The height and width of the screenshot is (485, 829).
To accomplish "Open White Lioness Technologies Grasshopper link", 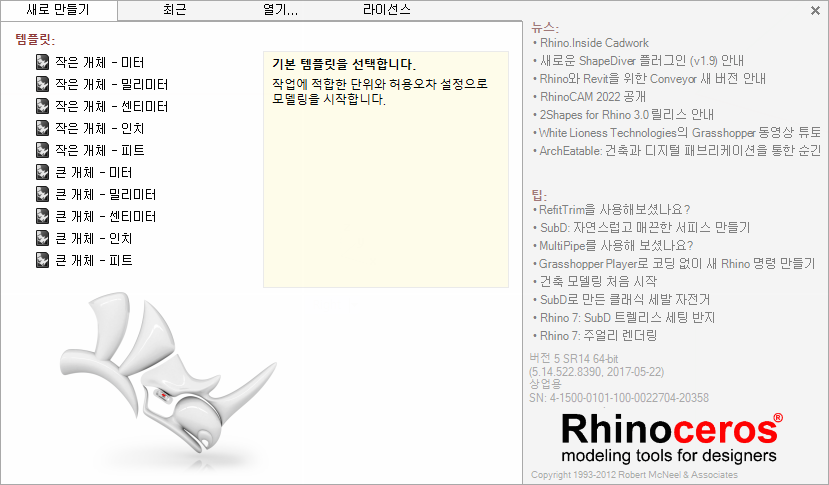I will [x=680, y=133].
